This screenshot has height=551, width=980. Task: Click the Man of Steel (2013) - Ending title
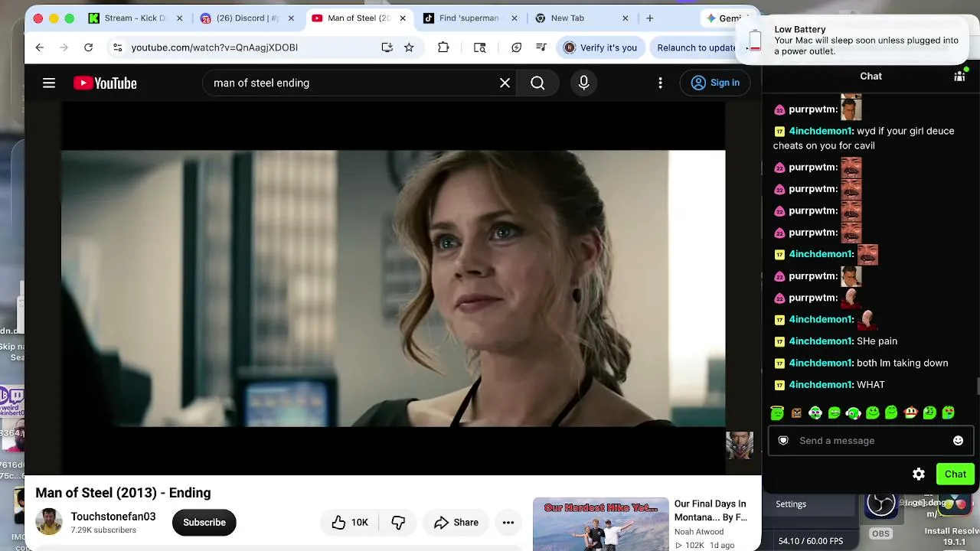tap(123, 493)
